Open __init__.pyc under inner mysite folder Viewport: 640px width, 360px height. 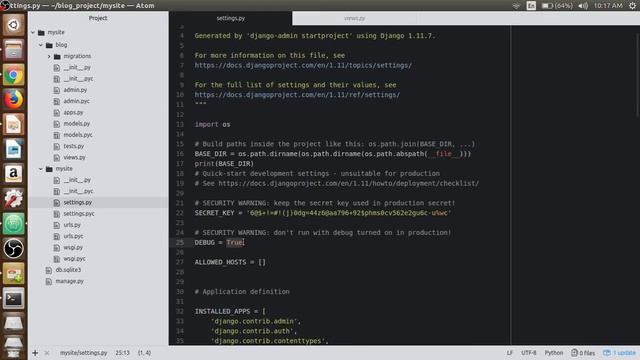point(78,191)
